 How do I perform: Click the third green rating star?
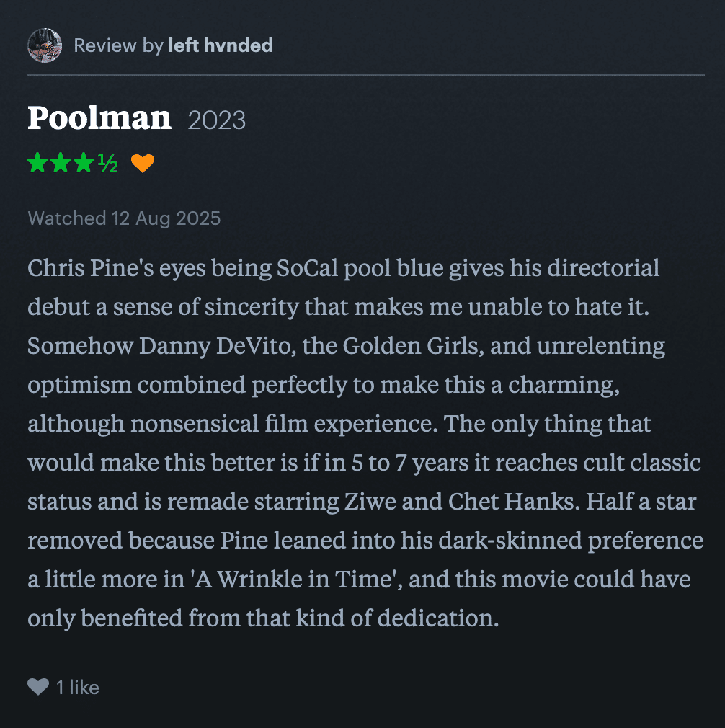[x=84, y=164]
